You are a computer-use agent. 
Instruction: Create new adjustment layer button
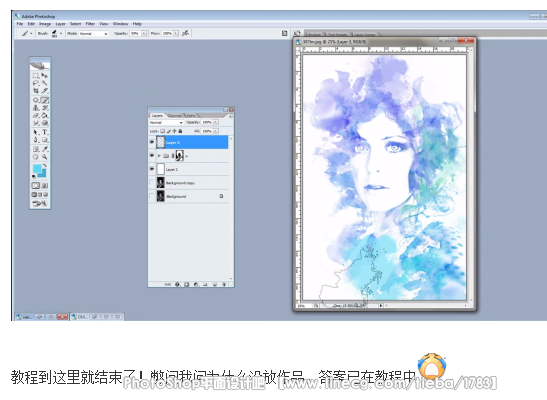click(x=196, y=285)
